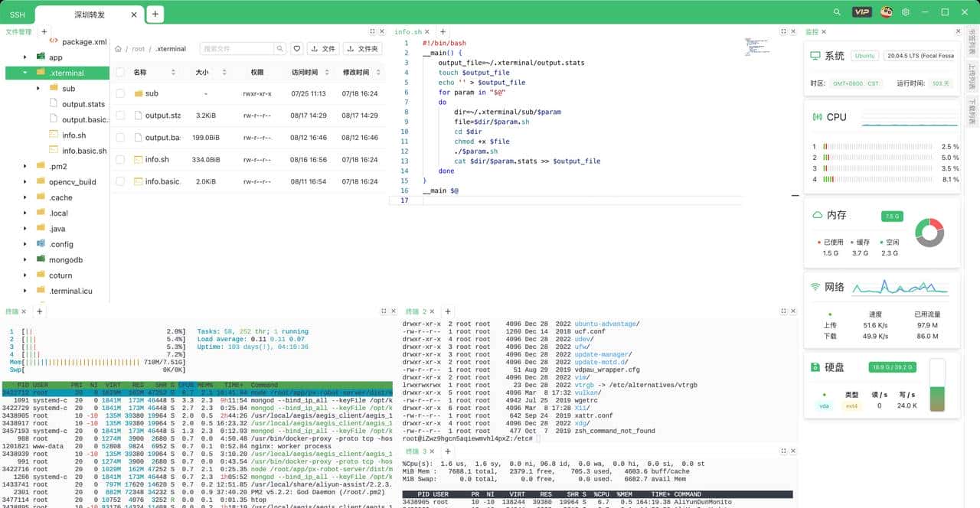
Task: Check the checkbox for the sub folder row
Action: (x=120, y=93)
